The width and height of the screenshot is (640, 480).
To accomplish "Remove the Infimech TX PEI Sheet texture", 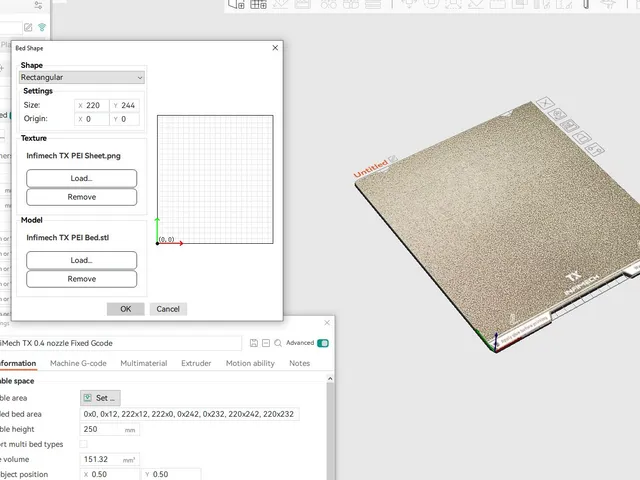I will pyautogui.click(x=82, y=197).
